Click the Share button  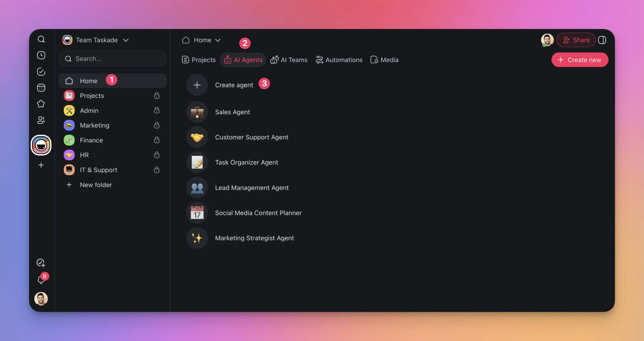[576, 40]
